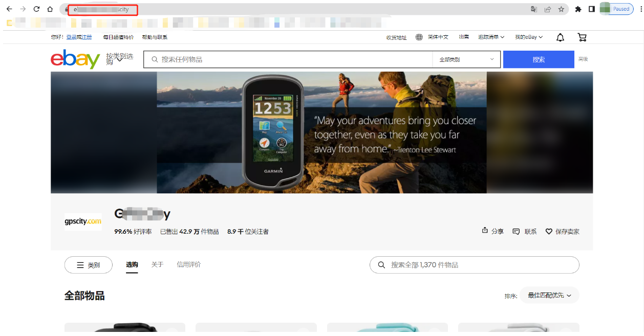644x336 pixels.
Task: Expand the 全部类别 category dropdown
Action: point(466,59)
